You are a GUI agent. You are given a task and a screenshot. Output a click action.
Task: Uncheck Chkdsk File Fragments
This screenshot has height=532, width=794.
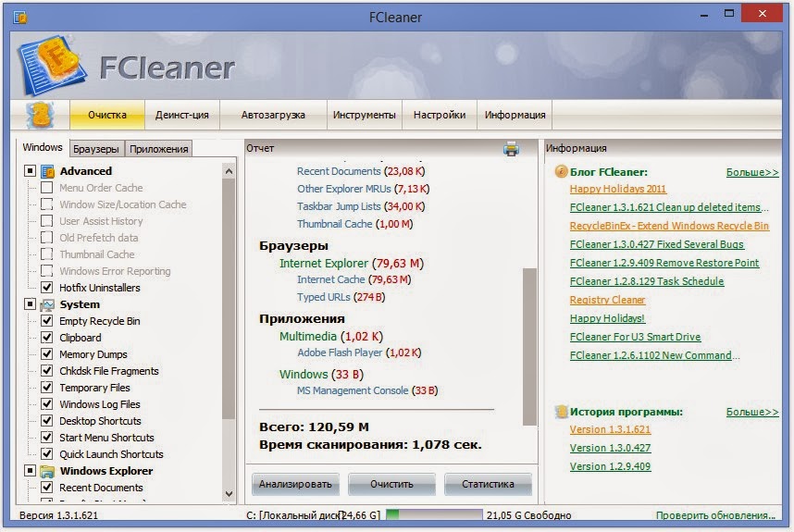(46, 371)
